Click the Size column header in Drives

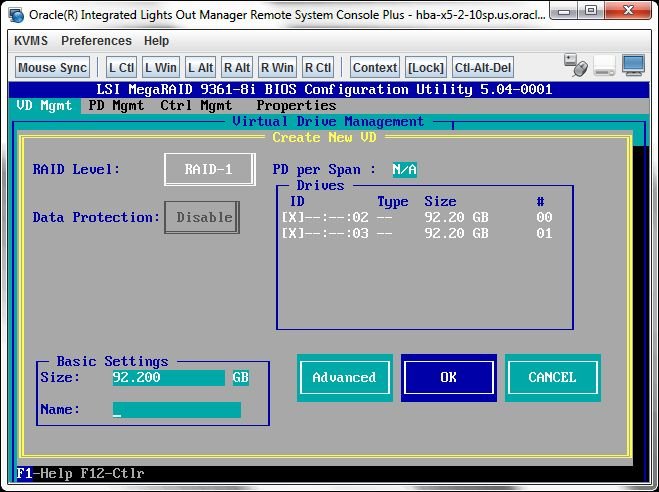[x=440, y=201]
